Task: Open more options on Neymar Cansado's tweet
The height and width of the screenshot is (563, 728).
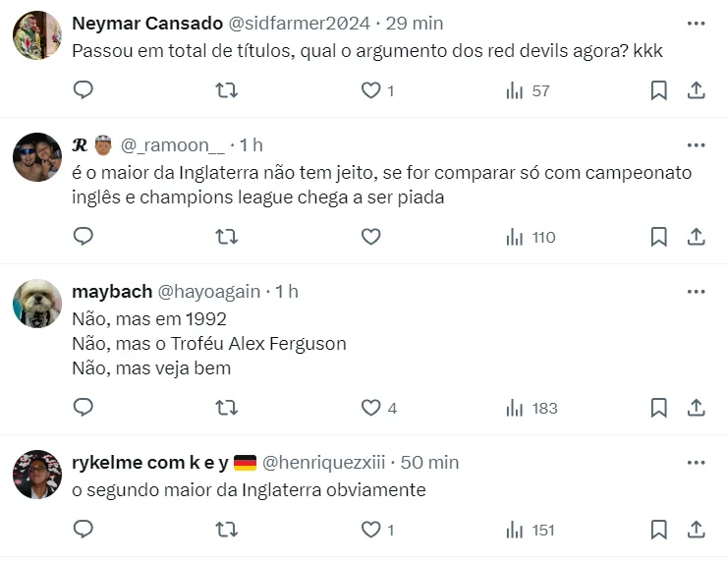Action: (696, 23)
